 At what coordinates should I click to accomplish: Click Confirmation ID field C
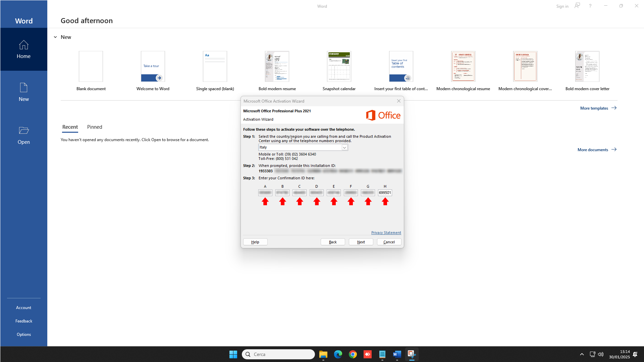[x=299, y=193]
